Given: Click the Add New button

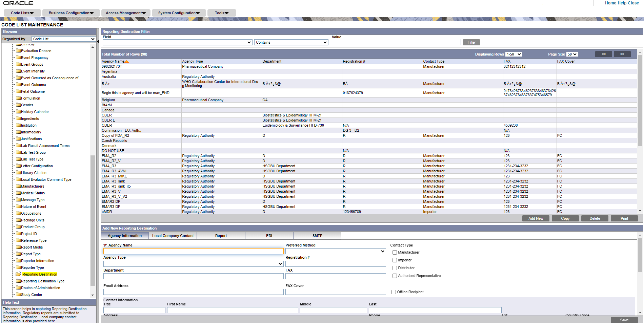Looking at the screenshot, I should tap(536, 218).
